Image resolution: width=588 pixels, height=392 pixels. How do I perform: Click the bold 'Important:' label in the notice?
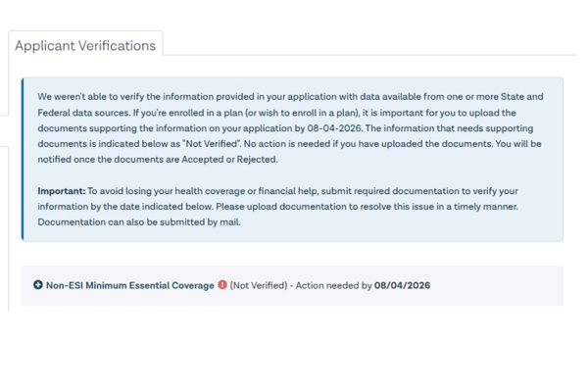(62, 191)
